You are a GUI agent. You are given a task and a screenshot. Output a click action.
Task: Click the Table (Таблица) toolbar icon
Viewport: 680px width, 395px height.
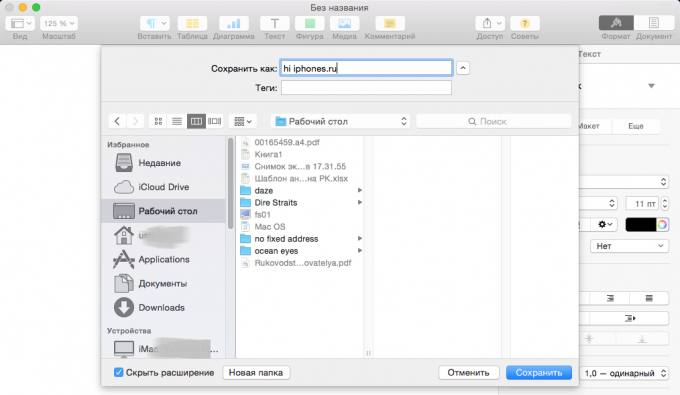click(192, 23)
